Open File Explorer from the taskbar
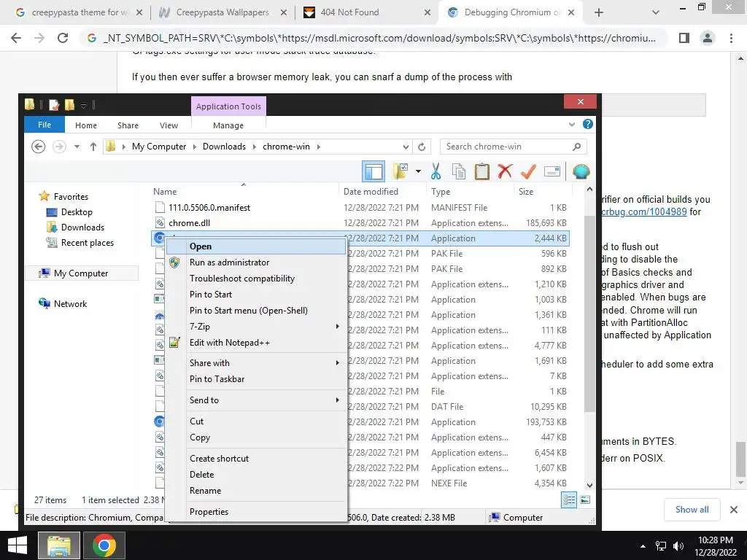 click(58, 545)
